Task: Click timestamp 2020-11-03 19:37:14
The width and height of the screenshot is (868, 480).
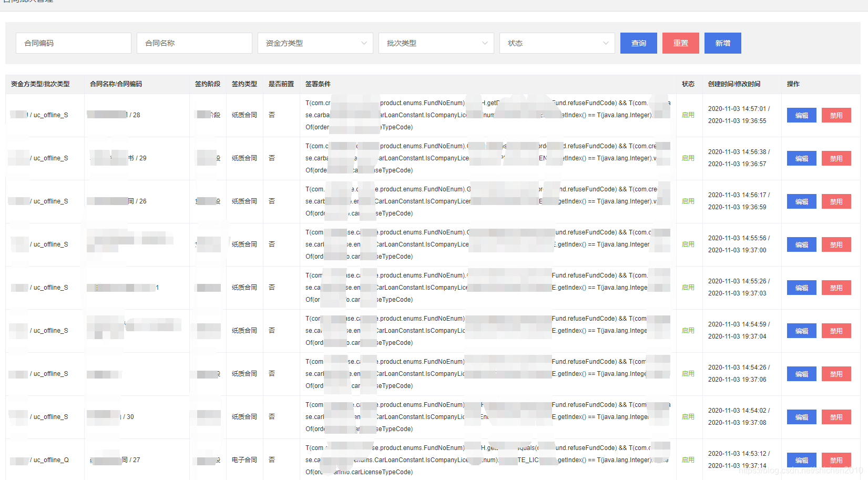Action: (x=737, y=466)
